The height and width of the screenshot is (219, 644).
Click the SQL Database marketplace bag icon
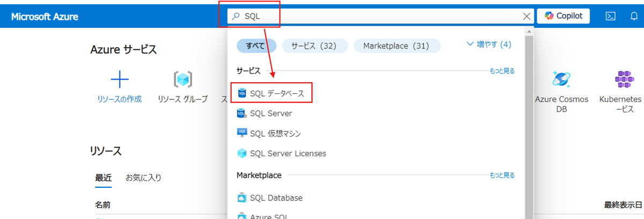(242, 198)
